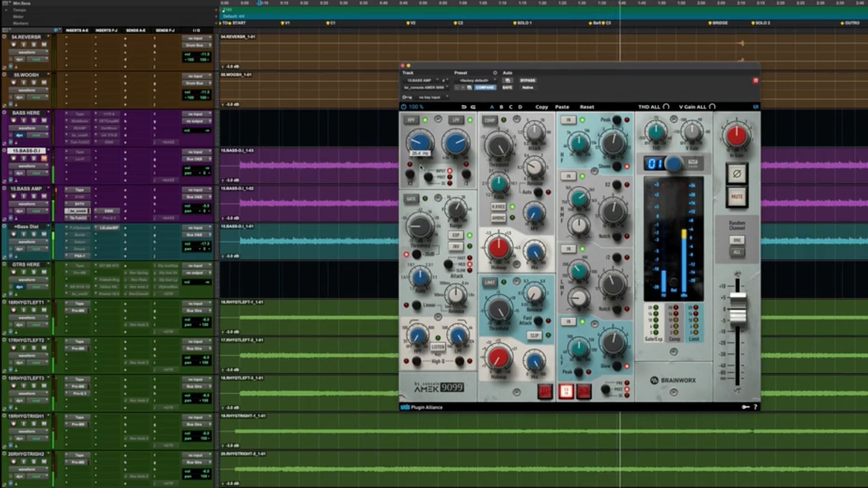Click the INV button in the gate section
Screen dimensions: 868x488
455,246
